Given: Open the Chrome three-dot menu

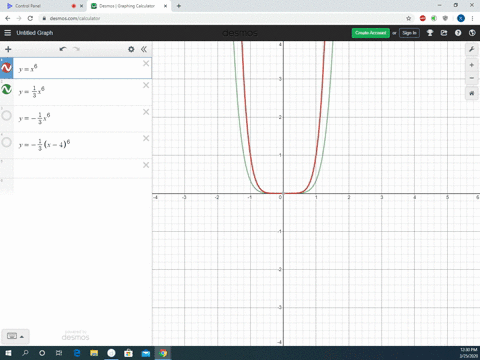Looking at the screenshot, I should click(472, 18).
